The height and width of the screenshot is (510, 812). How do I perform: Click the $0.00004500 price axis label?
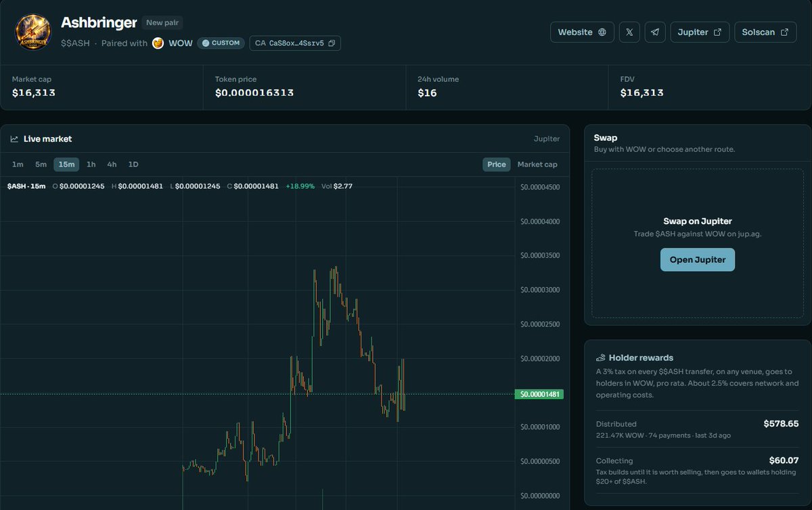tap(540, 188)
